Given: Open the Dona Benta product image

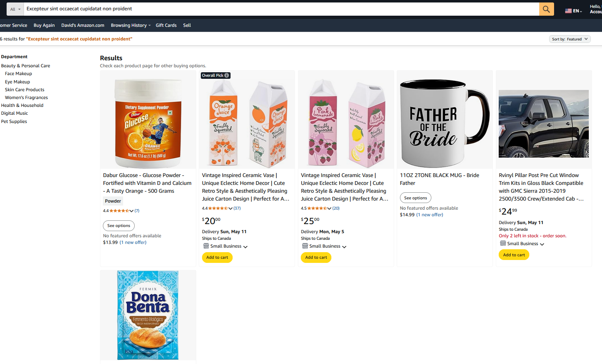Looking at the screenshot, I should [148, 315].
